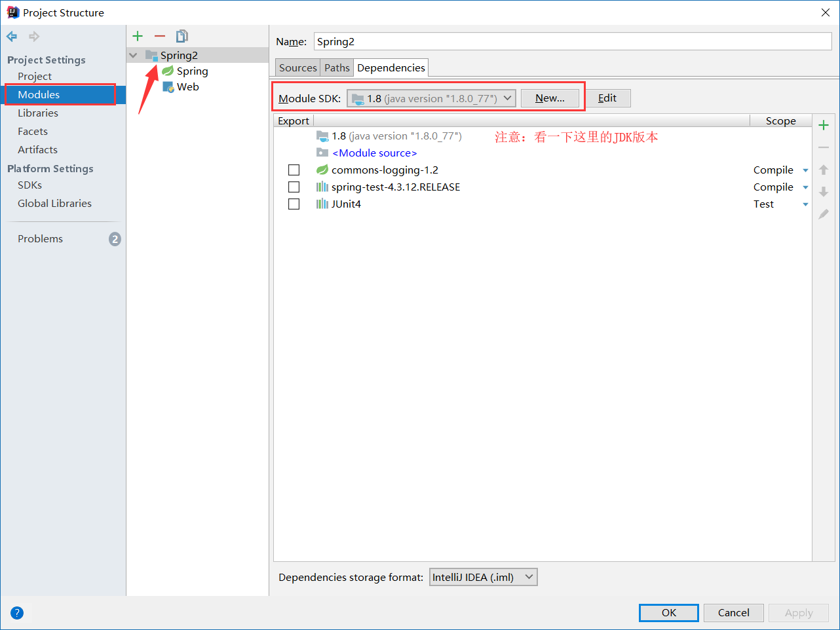840x630 pixels.
Task: Click the forward navigation arrow
Action: (34, 36)
